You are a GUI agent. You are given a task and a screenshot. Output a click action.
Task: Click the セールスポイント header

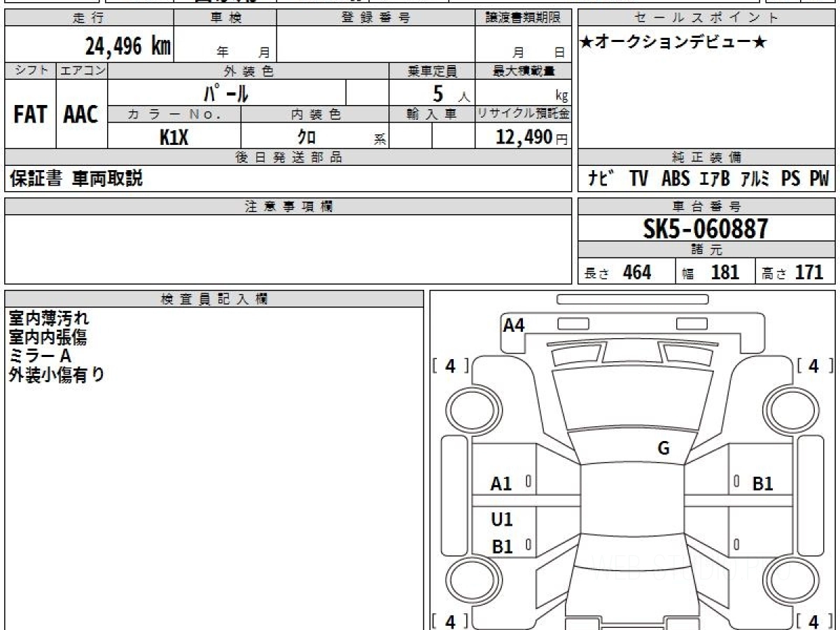pyautogui.click(x=707, y=18)
